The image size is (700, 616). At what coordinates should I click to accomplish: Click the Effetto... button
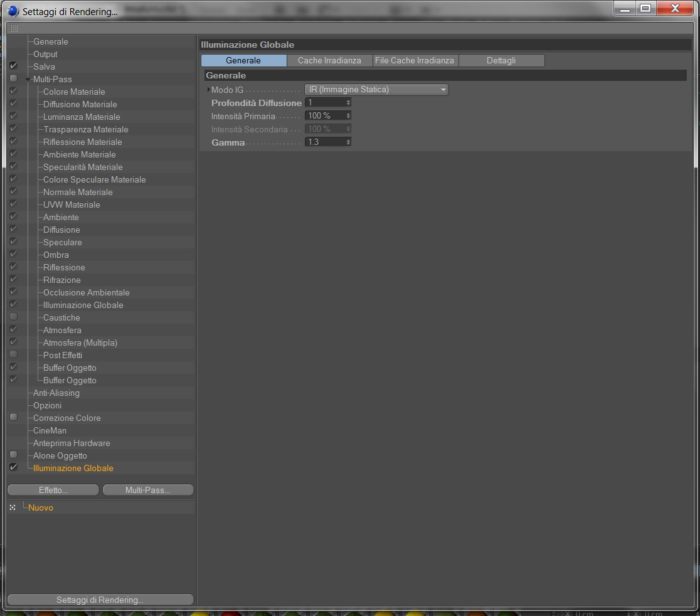tap(53, 490)
